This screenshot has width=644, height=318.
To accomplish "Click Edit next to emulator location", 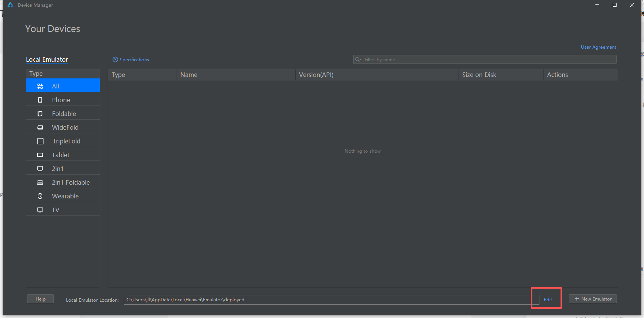I will pyautogui.click(x=548, y=299).
